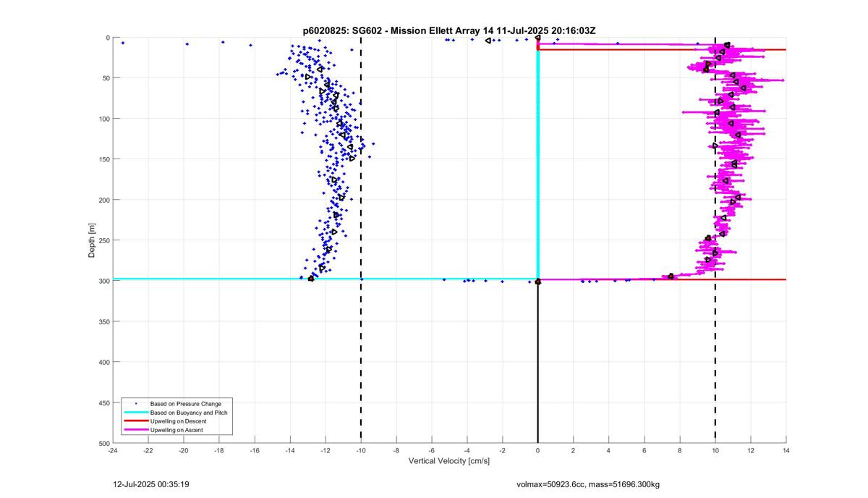Select the 'Depth [m]' y-axis label

click(92, 240)
